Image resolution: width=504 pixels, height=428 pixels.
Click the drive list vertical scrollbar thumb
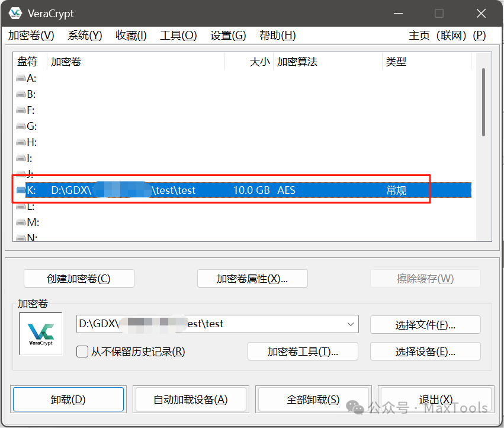[483, 102]
